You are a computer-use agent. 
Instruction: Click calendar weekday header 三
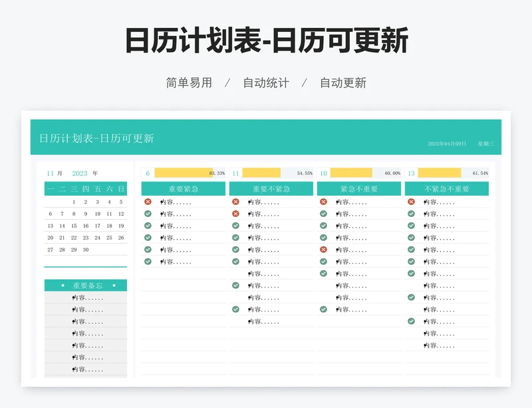click(x=74, y=189)
